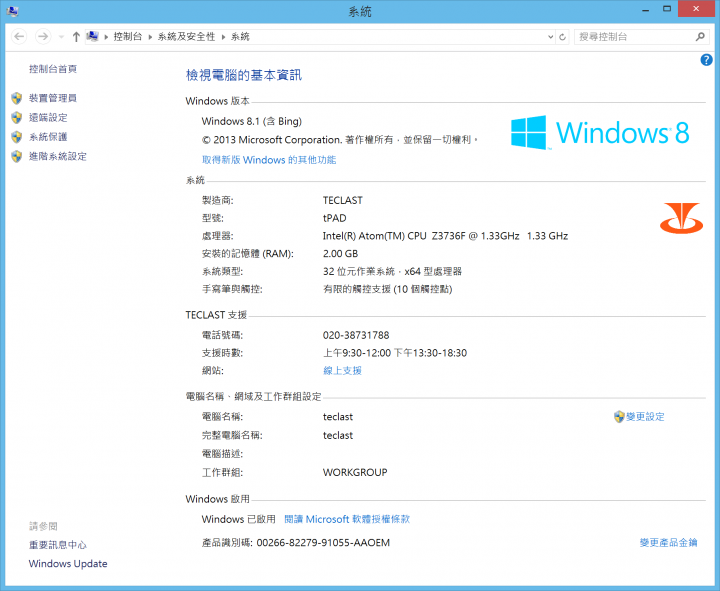This screenshot has height=591, width=720.
Task: Select 系統及安全性 in the breadcrumb path
Action: click(x=186, y=37)
